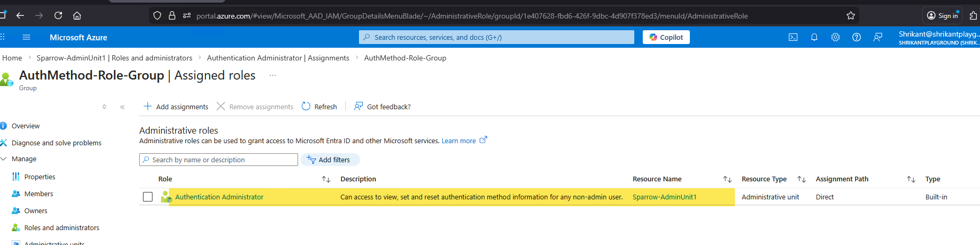980x245 pixels.
Task: Click Microsoft Azure logo text
Action: tap(78, 37)
